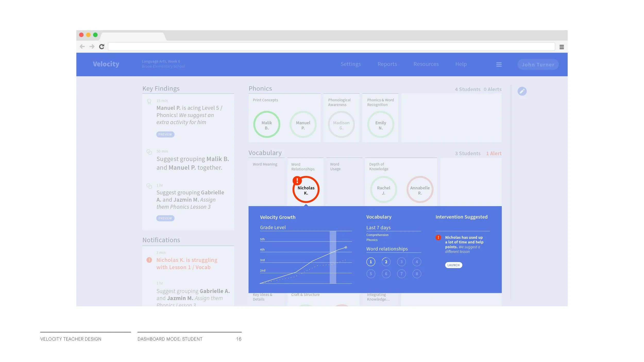The height and width of the screenshot is (362, 644).
Task: Open the Settings menu
Action: click(350, 64)
